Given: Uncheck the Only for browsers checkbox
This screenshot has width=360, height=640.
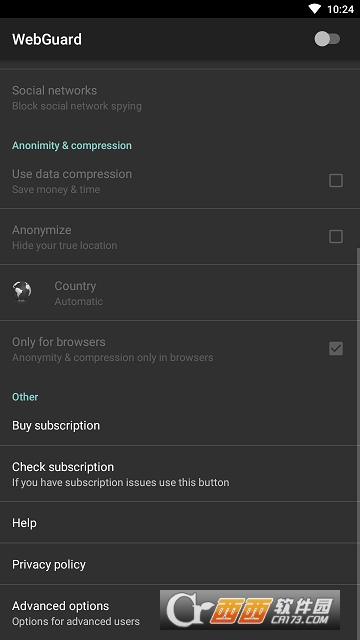Looking at the screenshot, I should (x=336, y=348).
